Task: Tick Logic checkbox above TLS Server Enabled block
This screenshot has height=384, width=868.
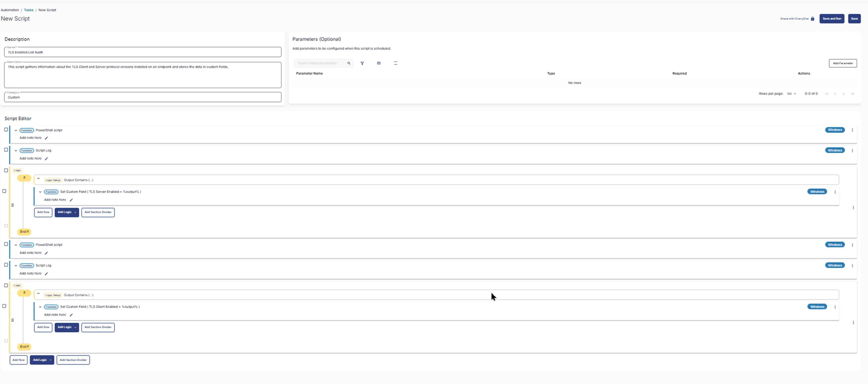Action: pyautogui.click(x=6, y=170)
